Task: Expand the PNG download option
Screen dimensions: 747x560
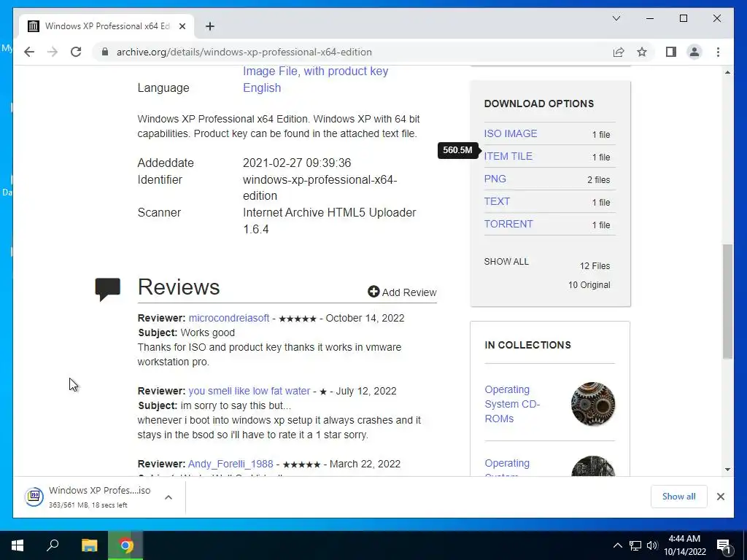Action: pyautogui.click(x=495, y=179)
